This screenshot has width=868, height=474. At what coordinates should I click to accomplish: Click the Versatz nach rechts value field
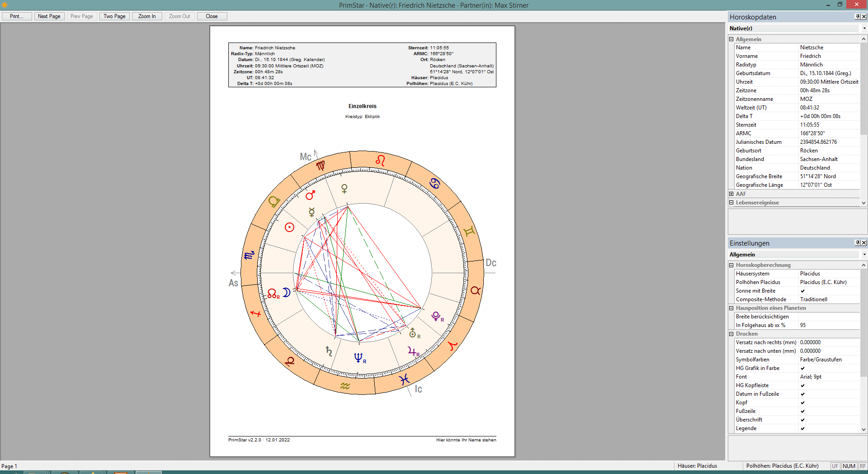[829, 342]
